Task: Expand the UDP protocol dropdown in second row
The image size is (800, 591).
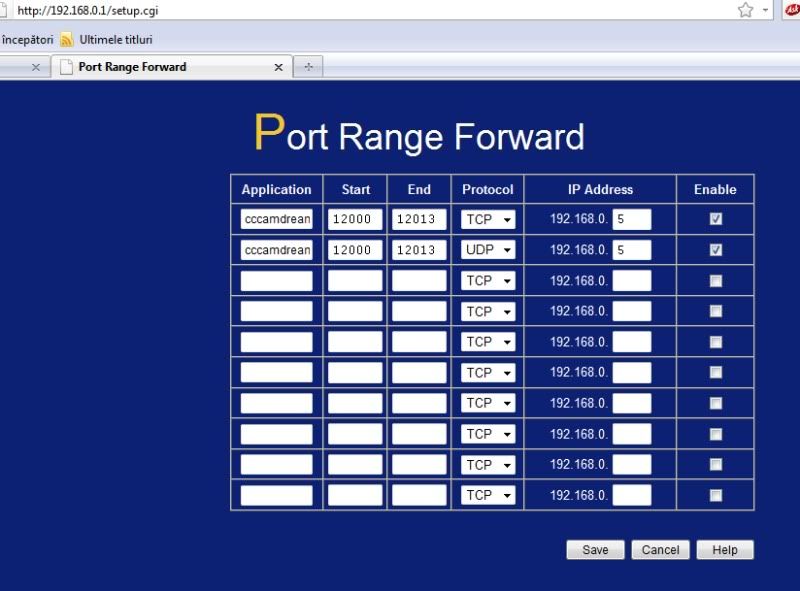Action: point(488,250)
